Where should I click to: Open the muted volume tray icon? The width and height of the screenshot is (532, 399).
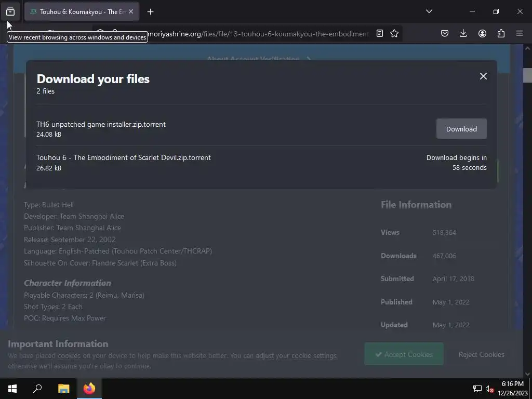[489, 389]
